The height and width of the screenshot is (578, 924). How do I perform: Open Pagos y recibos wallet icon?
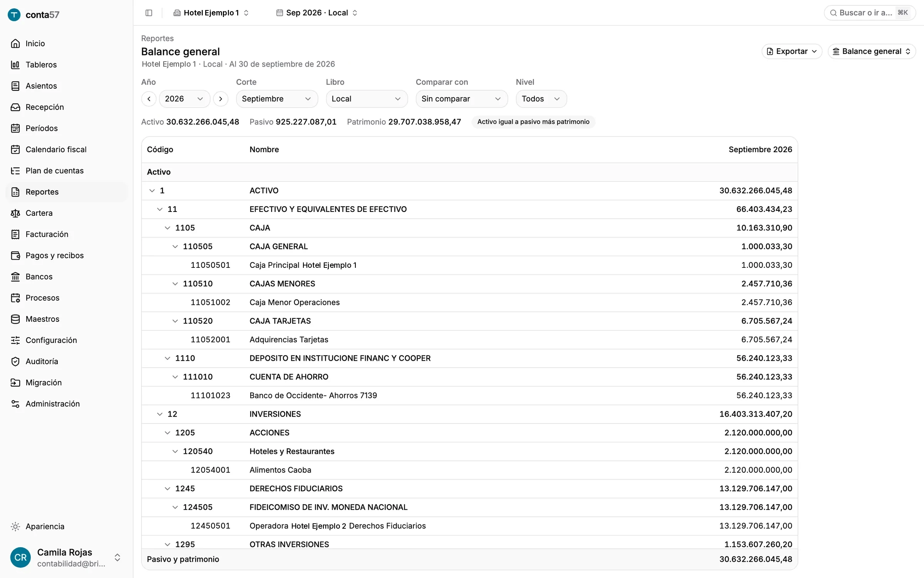[15, 255]
